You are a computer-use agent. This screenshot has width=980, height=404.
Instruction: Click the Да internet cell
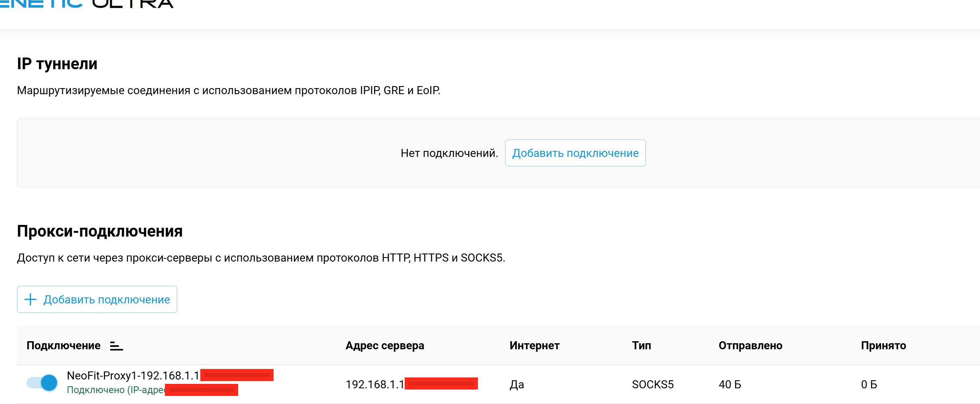pos(517,385)
